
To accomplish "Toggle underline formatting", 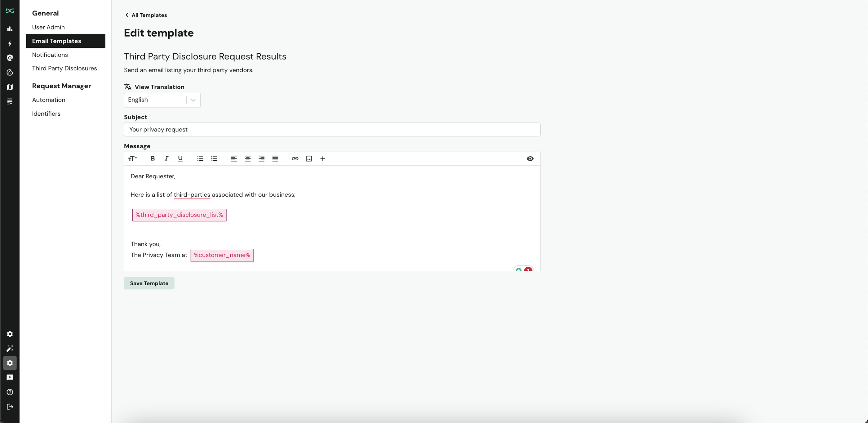I will point(180,158).
